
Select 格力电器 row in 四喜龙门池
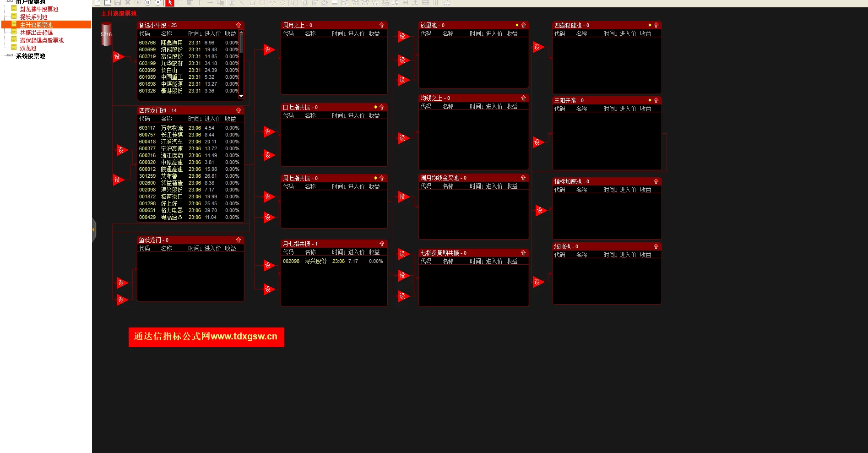tap(190, 210)
